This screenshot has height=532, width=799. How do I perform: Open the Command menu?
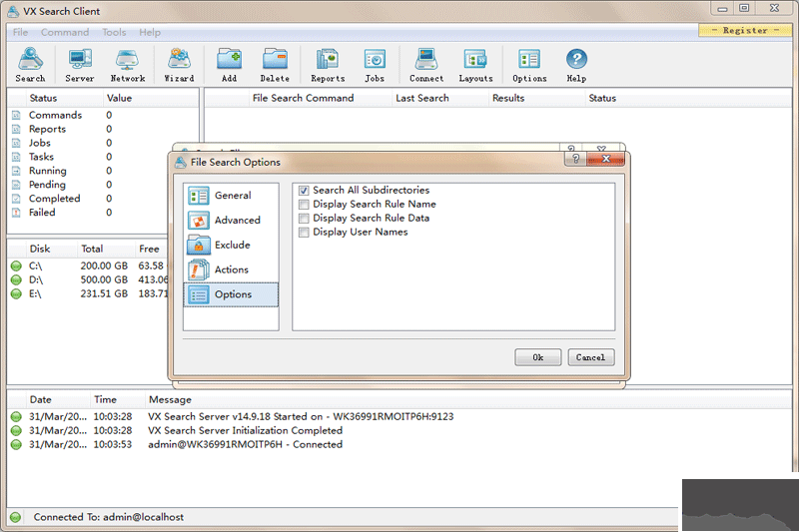65,32
